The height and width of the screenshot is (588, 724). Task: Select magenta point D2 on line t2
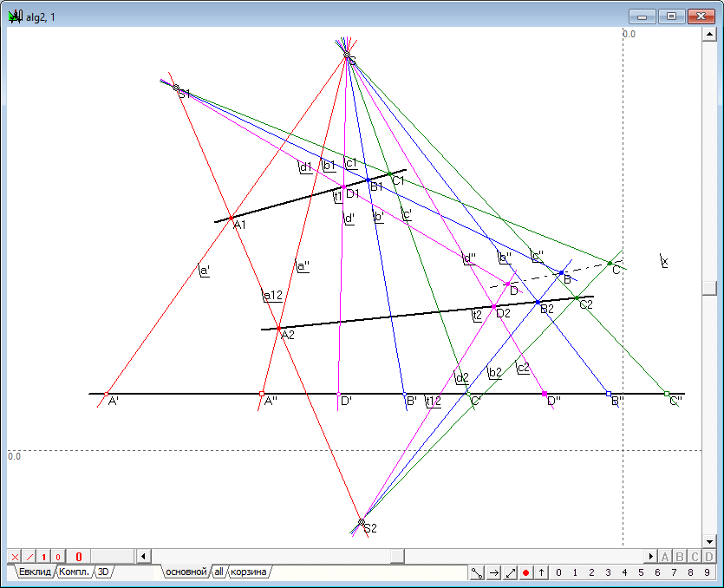point(494,307)
